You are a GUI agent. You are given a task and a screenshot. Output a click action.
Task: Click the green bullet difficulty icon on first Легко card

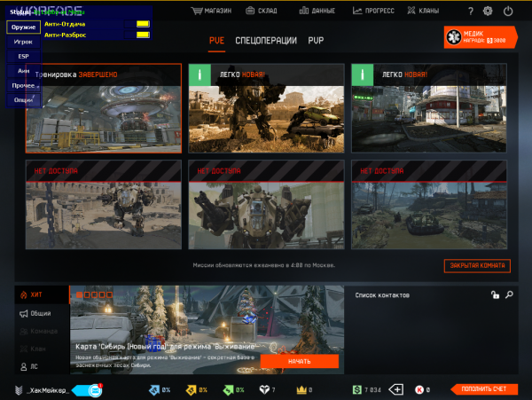[199, 75]
